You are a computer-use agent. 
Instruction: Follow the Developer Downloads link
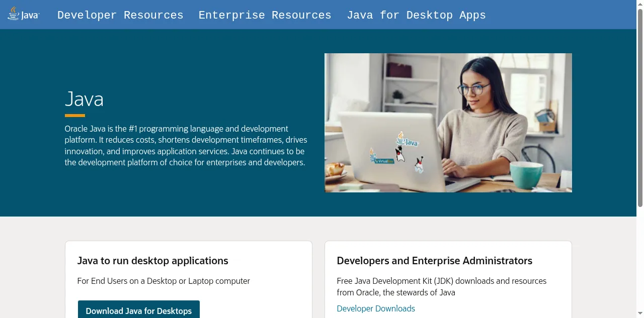(x=376, y=308)
